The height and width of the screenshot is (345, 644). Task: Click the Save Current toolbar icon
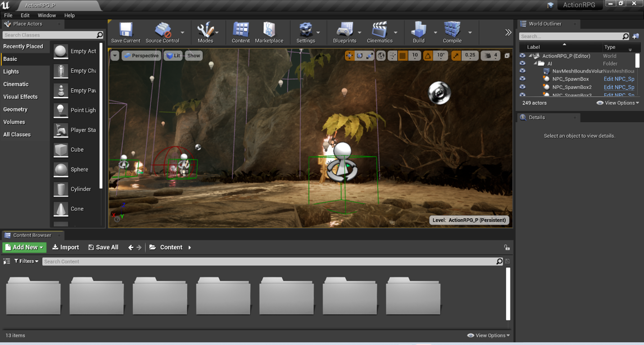126,32
